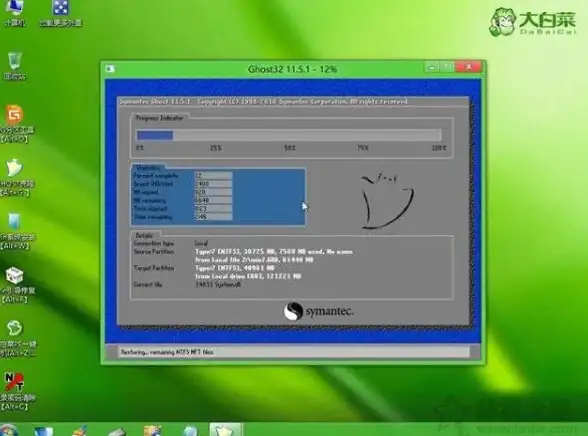Viewport: 588px width, 436px height.
Task: Click the MB remaining value field
Action: tap(213, 200)
